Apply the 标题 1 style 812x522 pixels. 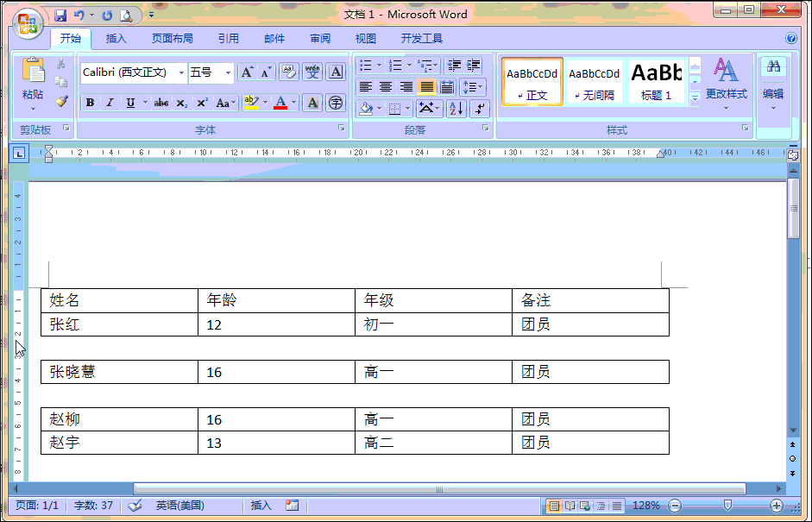click(x=657, y=81)
